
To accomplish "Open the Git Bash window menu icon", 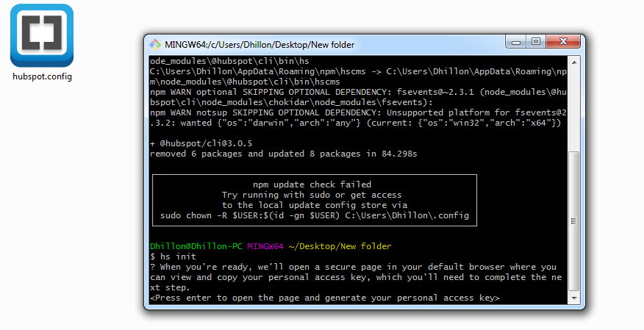I will 155,44.
